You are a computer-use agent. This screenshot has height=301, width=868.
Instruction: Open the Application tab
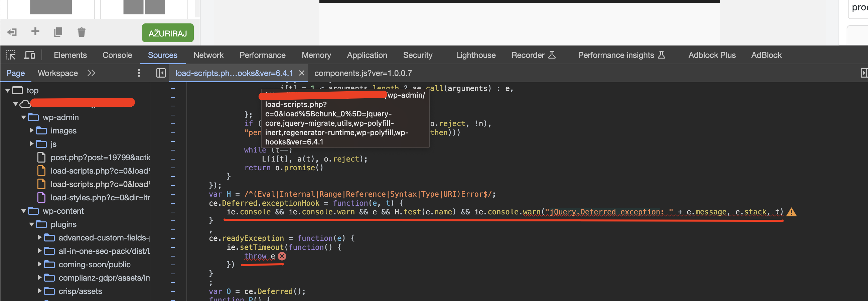367,55
